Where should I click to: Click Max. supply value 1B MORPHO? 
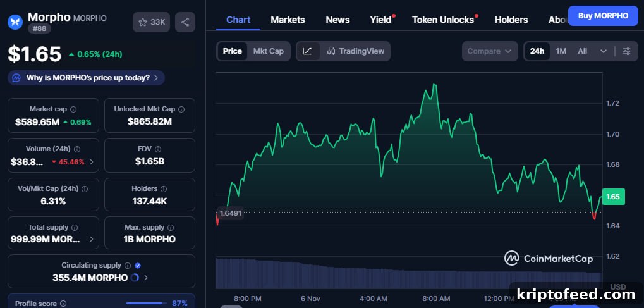pyautogui.click(x=150, y=239)
